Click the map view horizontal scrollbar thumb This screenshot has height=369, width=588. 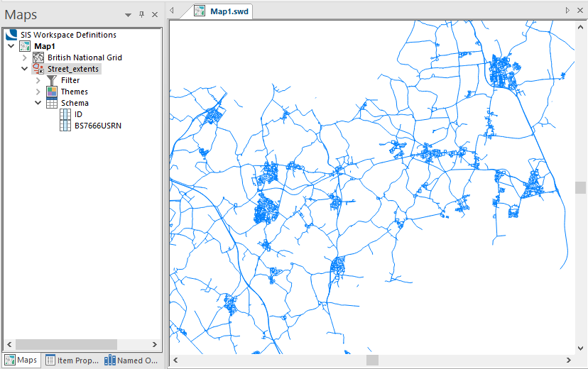[372, 360]
